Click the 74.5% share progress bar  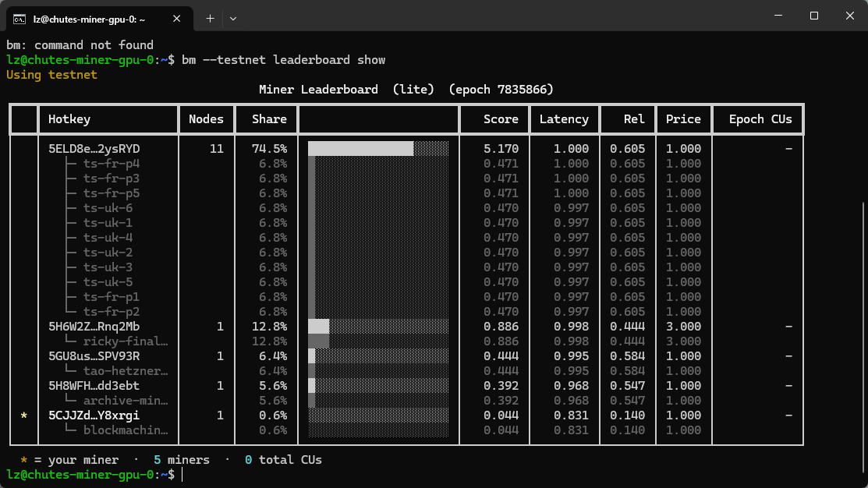tap(378, 149)
